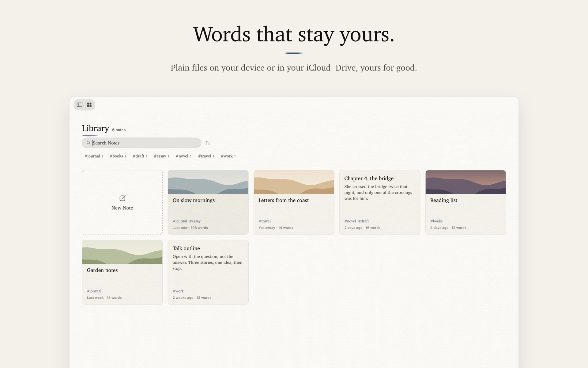Click 2 weeks ago · 13 words text
The image size is (588, 368).
[192, 298]
